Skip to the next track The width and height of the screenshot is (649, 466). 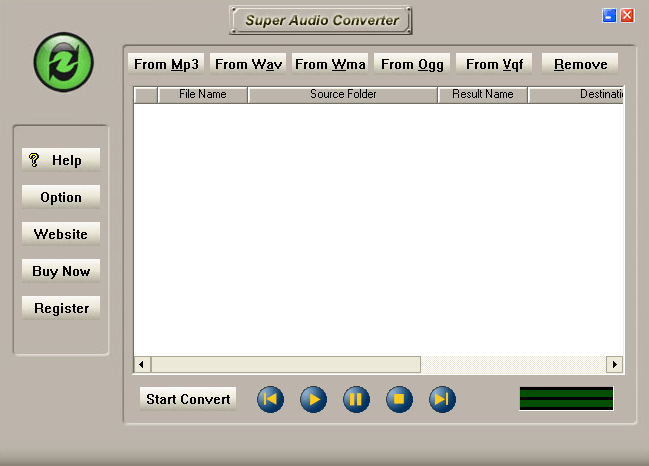(442, 399)
